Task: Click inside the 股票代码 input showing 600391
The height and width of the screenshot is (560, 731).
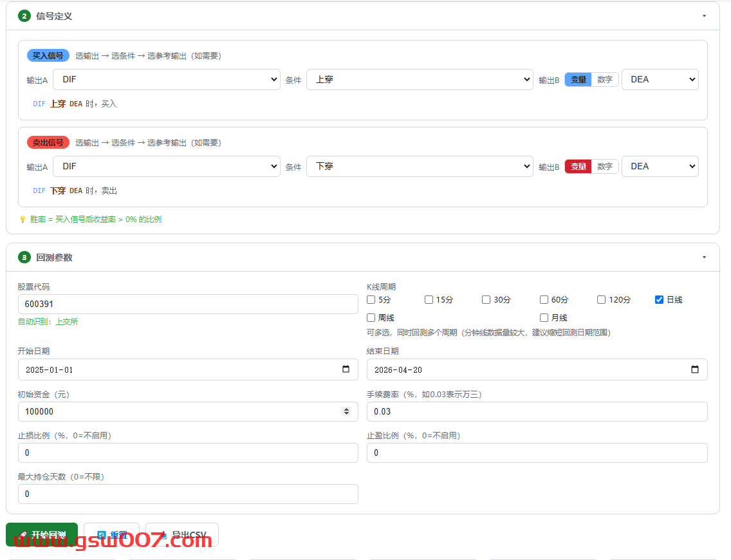Action: [x=187, y=304]
